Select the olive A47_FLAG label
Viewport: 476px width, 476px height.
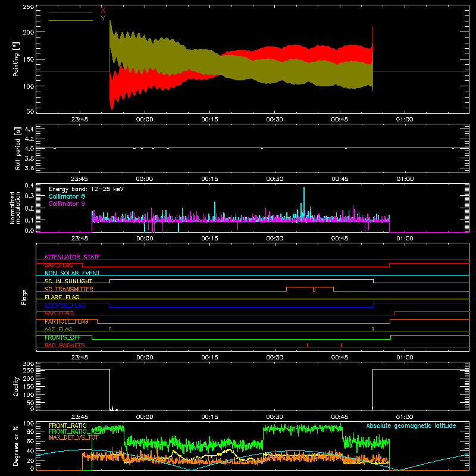click(58, 329)
